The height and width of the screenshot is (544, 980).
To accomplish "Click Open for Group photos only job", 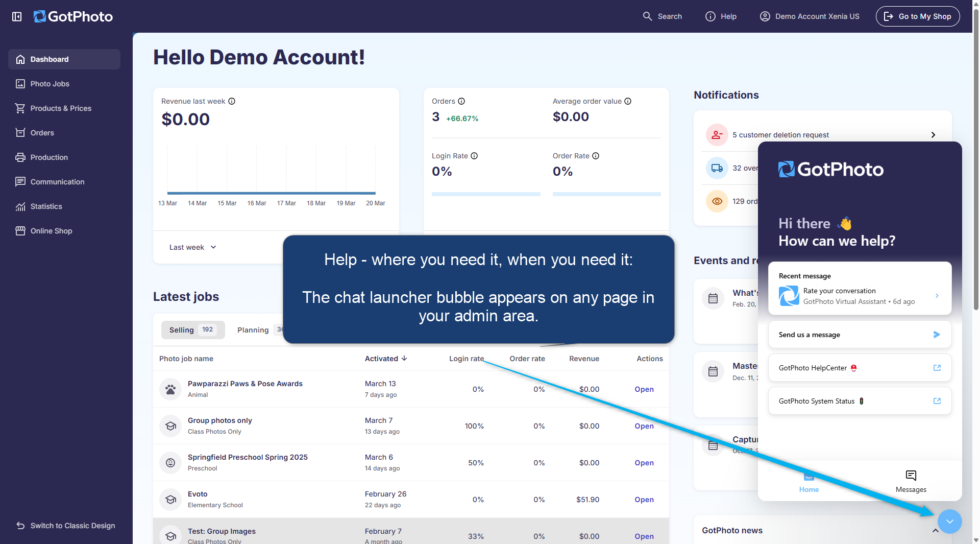I will pyautogui.click(x=644, y=426).
